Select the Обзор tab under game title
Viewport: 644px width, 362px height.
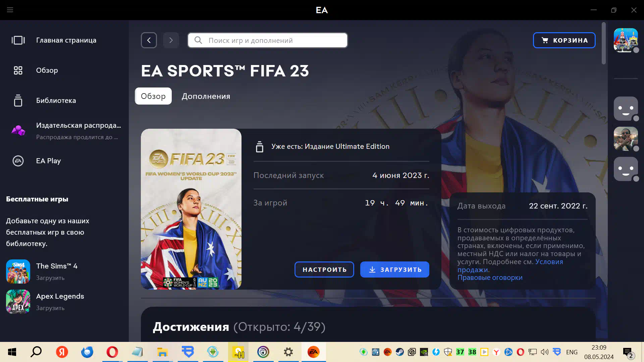click(x=153, y=96)
